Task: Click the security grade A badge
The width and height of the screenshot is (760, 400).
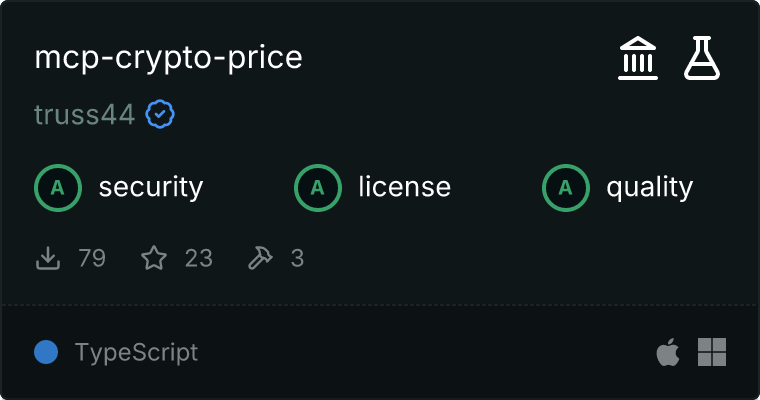Action: 57,187
